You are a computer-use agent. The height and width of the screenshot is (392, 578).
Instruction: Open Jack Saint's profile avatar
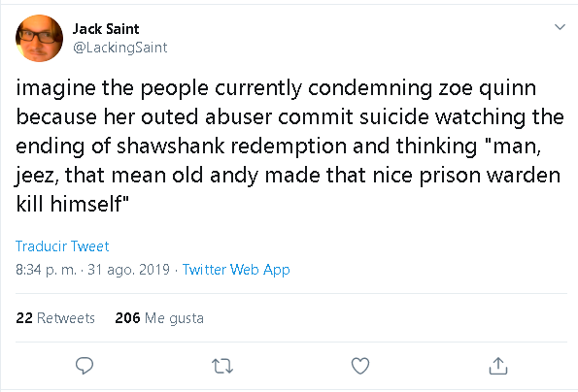point(39,38)
